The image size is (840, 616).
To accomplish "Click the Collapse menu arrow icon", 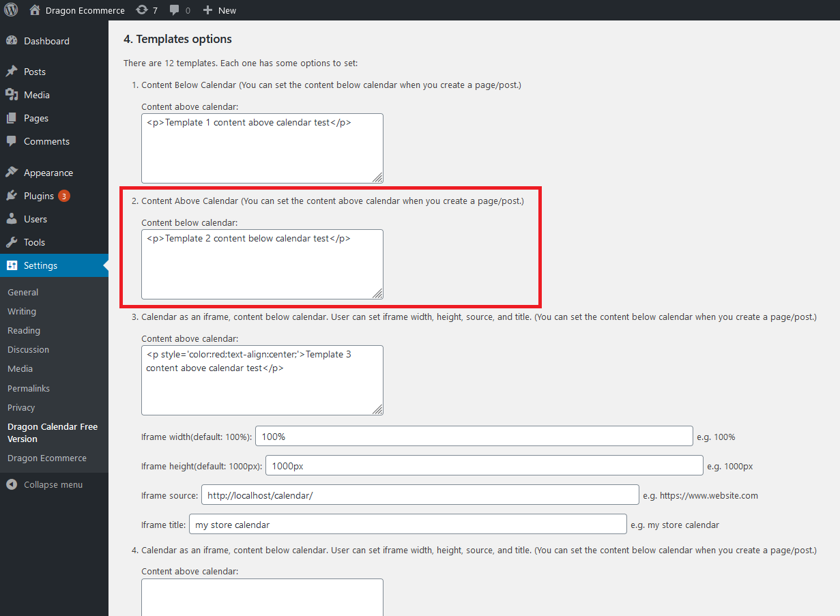I will [12, 484].
